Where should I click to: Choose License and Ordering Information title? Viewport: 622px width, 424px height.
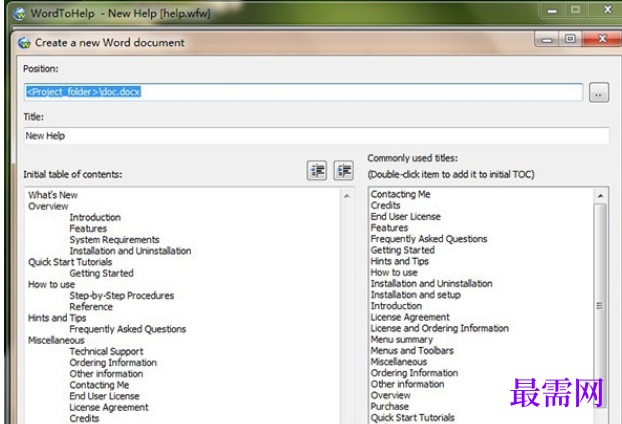439,328
